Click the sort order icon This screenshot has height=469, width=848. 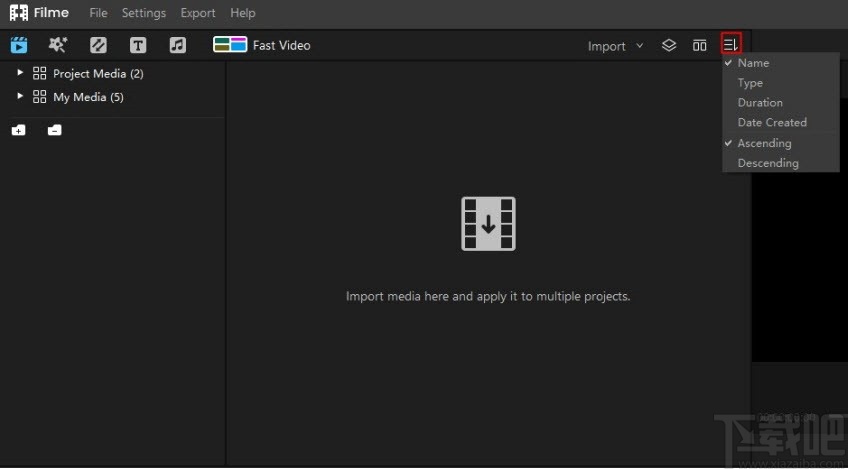(x=731, y=45)
